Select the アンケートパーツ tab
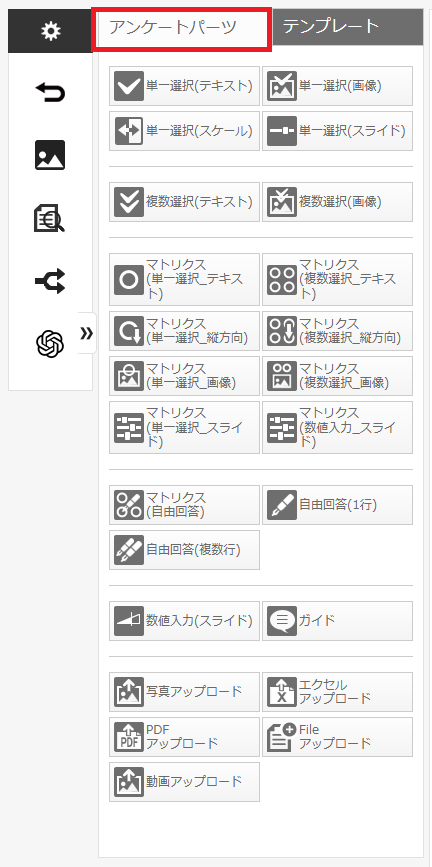Screen dimensions: 432x867 [181, 27]
